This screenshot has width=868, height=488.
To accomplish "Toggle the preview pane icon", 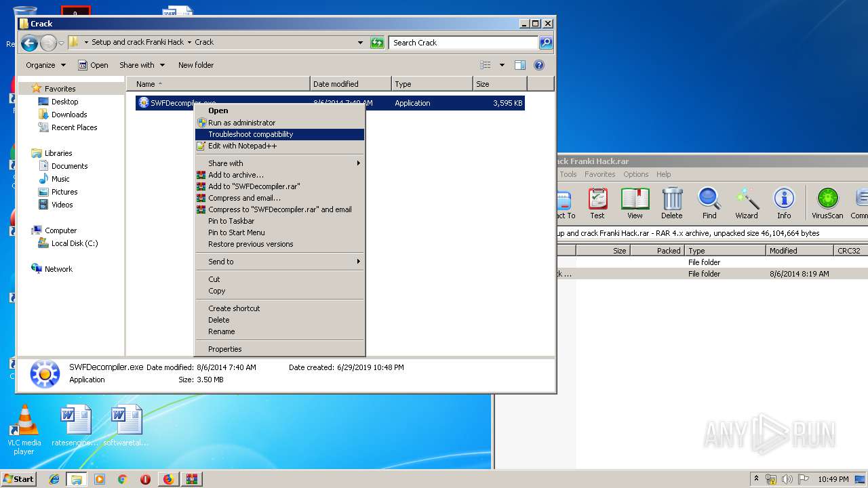I will tap(520, 65).
